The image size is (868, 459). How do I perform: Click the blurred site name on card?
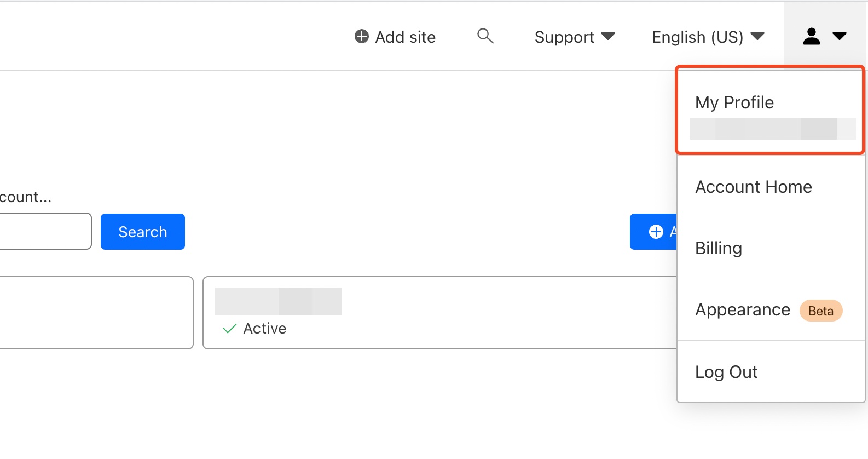[x=278, y=301]
